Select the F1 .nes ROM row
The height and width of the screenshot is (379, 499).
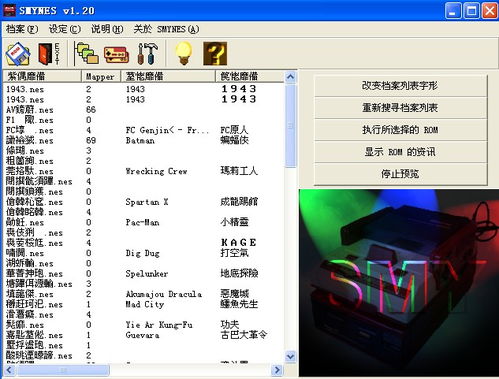point(143,120)
